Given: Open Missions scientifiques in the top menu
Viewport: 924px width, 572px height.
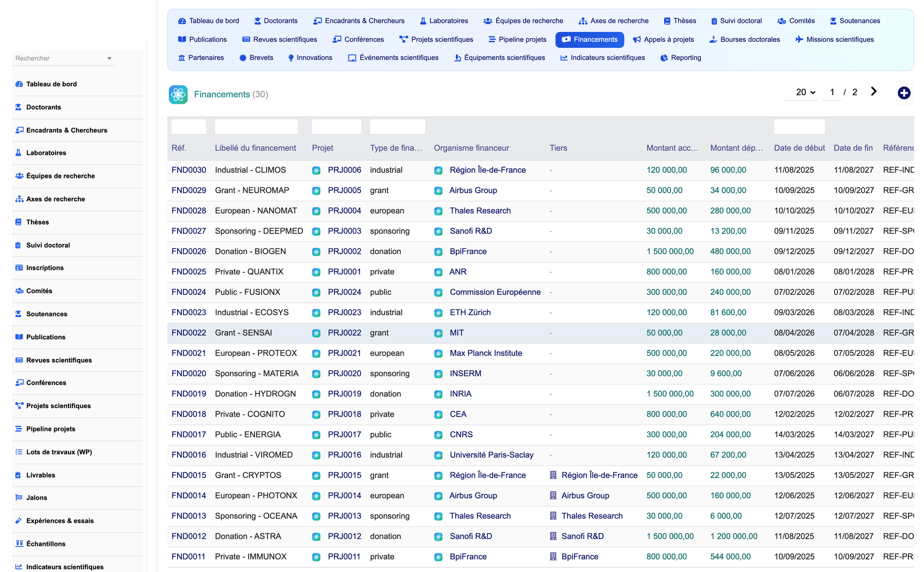Looking at the screenshot, I should click(834, 39).
